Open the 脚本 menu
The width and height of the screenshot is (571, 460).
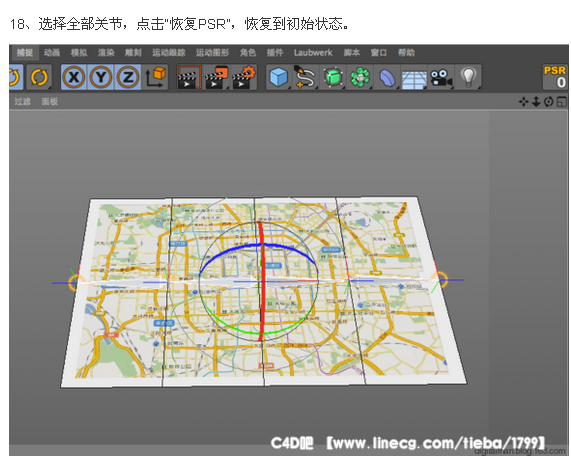[352, 53]
